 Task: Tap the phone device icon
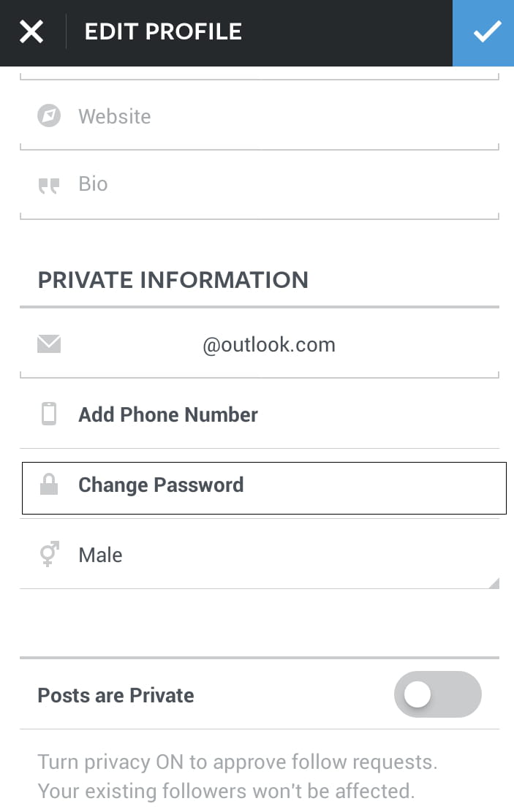[x=49, y=414]
